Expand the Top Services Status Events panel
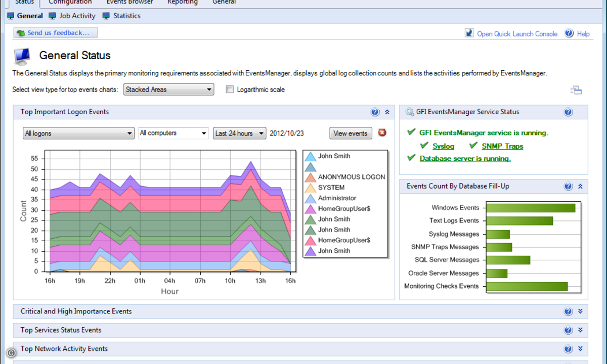This screenshot has width=607, height=364. (580, 331)
